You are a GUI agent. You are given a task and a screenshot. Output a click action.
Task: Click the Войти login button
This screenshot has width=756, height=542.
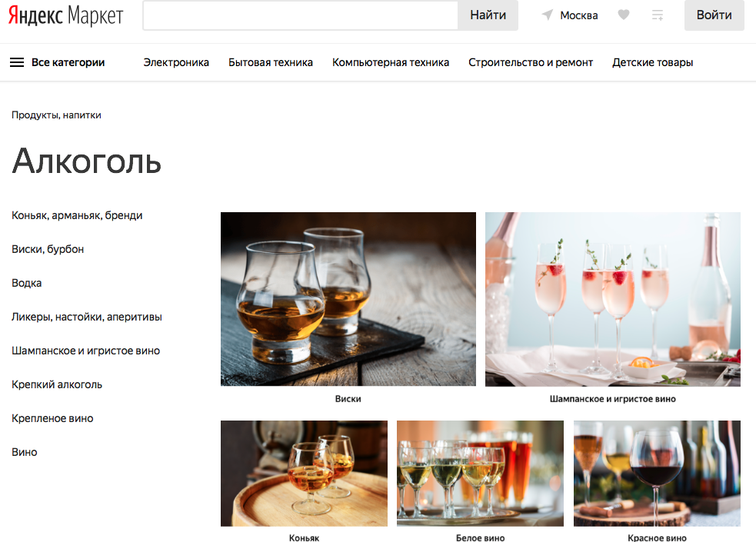pos(714,15)
